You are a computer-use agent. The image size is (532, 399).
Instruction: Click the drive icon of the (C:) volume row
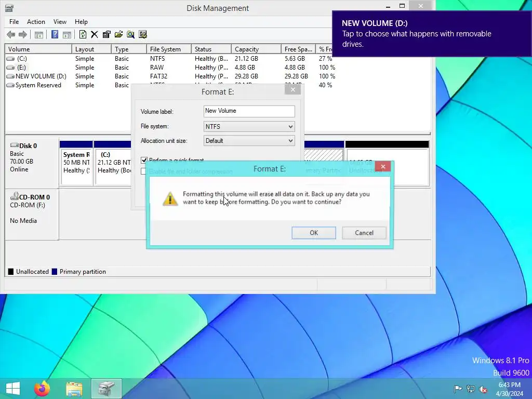tap(10, 59)
